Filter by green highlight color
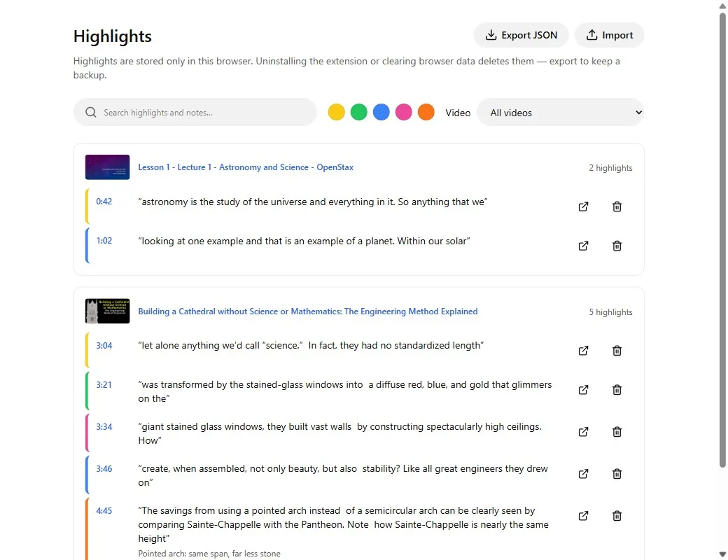 [359, 112]
